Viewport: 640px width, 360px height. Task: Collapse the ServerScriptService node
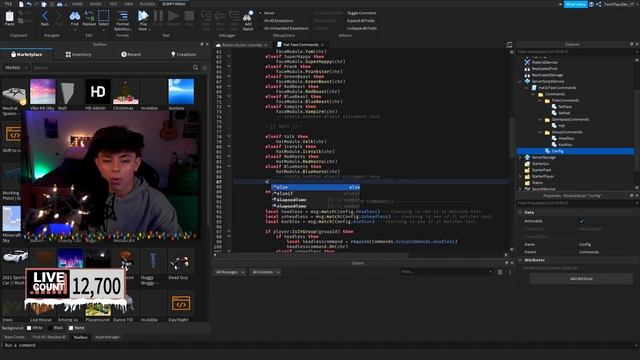(x=520, y=82)
